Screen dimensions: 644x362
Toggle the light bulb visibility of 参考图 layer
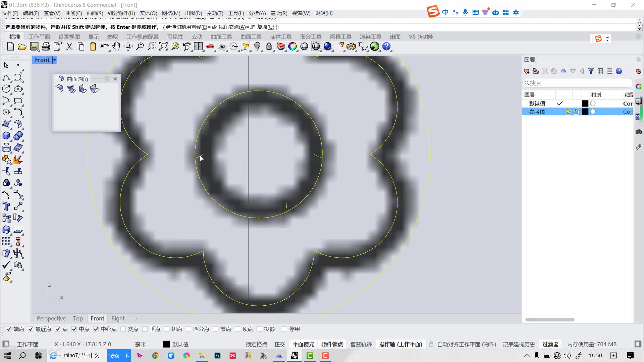point(568,112)
